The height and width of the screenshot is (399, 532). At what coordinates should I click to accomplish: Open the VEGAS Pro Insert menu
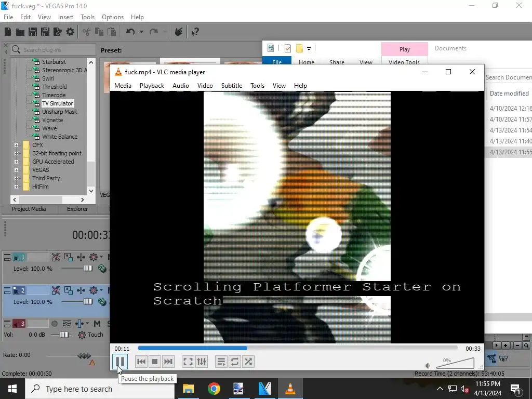pos(65,17)
